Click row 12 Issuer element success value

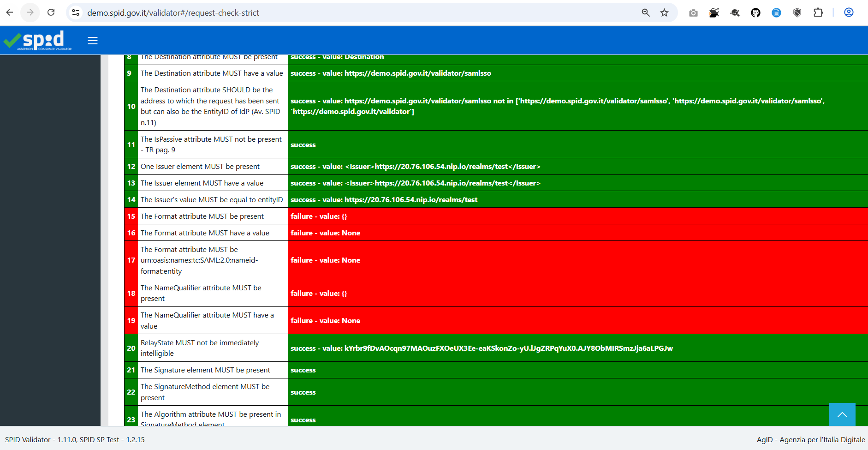tap(415, 166)
